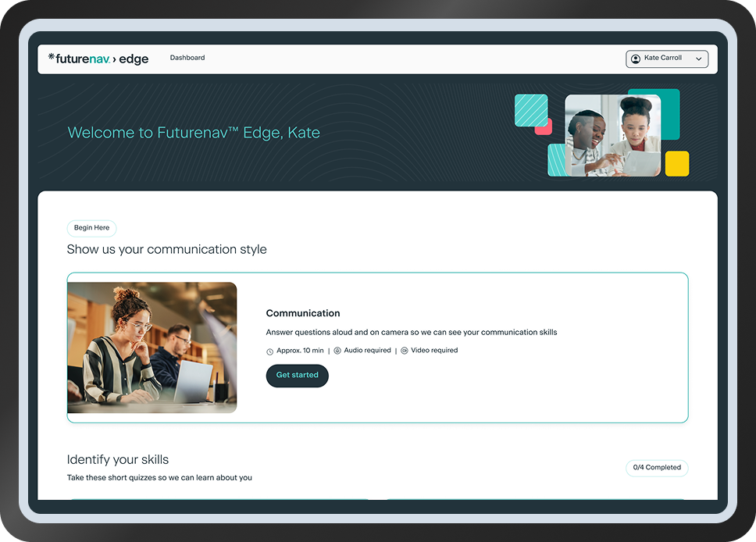The image size is (756, 542).
Task: Click the "Communication" card title
Action: coord(303,312)
